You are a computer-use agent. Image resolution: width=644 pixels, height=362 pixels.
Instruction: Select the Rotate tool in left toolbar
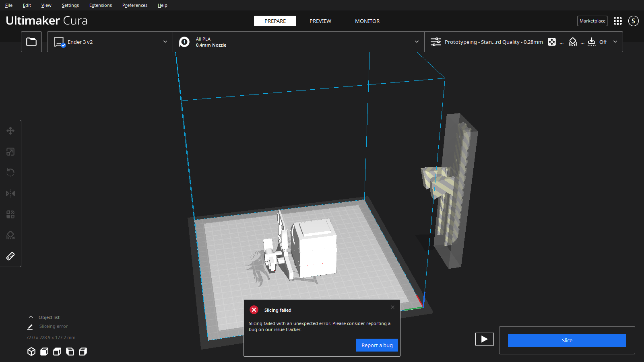10,173
